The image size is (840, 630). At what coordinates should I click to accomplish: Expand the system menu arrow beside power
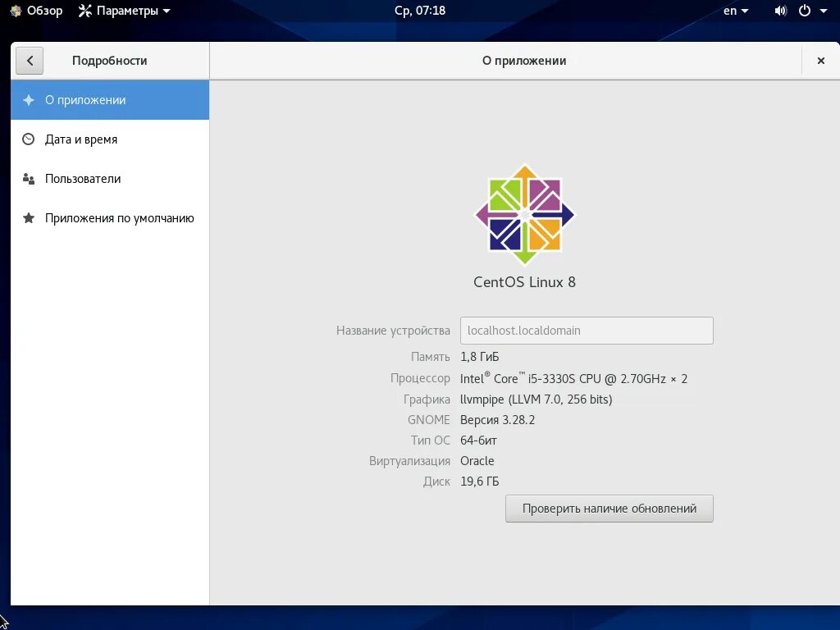(x=824, y=11)
